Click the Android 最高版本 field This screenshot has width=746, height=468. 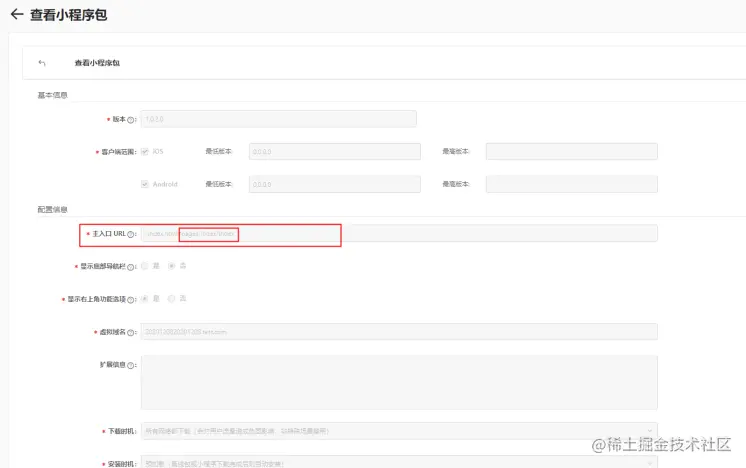click(x=571, y=184)
